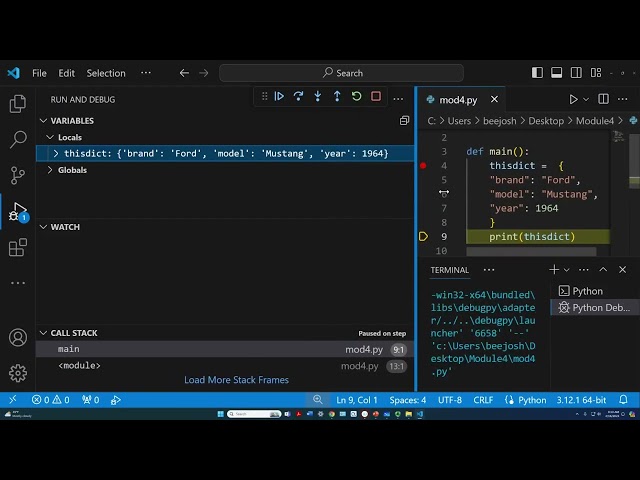This screenshot has height=480, width=640.
Task: Open run options dropdown next to play button
Action: (x=586, y=99)
